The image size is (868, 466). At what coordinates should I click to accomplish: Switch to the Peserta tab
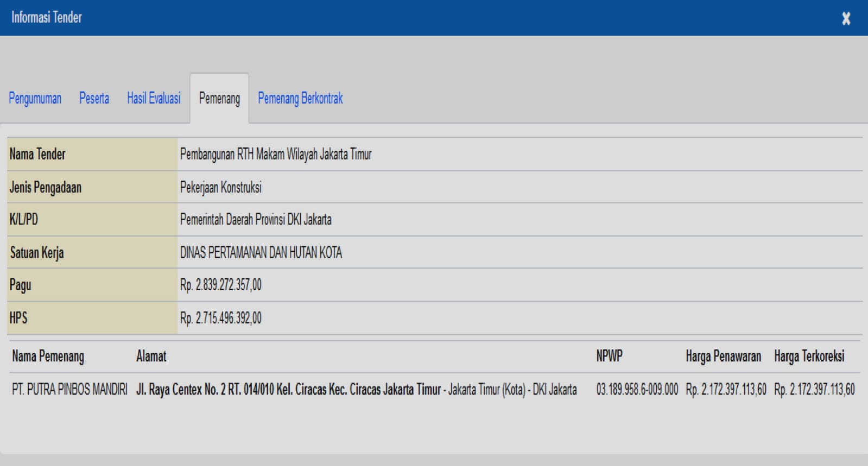pos(94,98)
